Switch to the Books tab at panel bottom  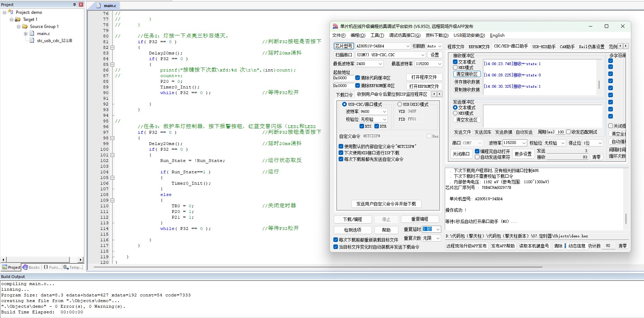point(31,267)
